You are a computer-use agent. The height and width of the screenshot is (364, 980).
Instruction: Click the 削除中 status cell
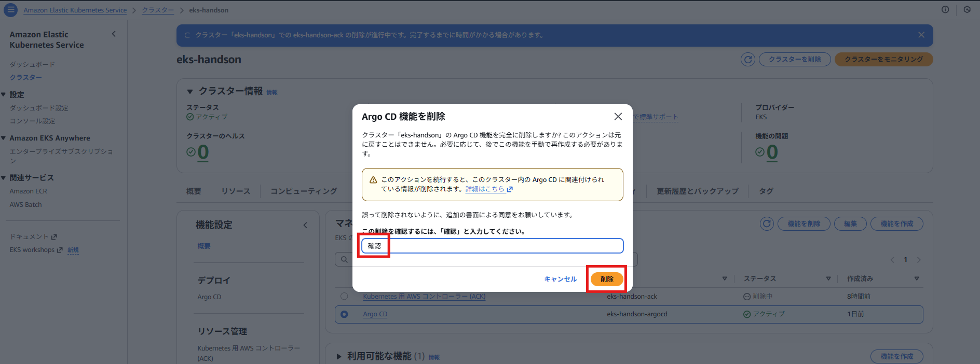pos(758,297)
